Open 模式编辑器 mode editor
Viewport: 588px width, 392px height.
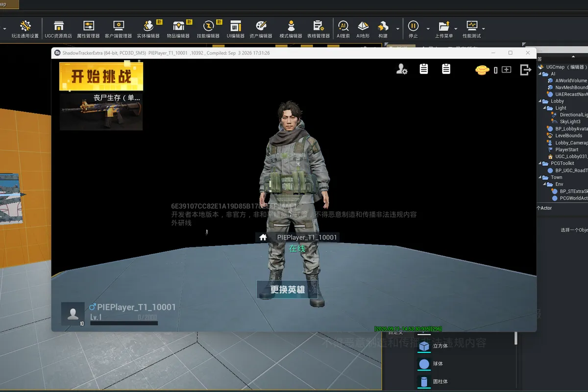tap(291, 29)
